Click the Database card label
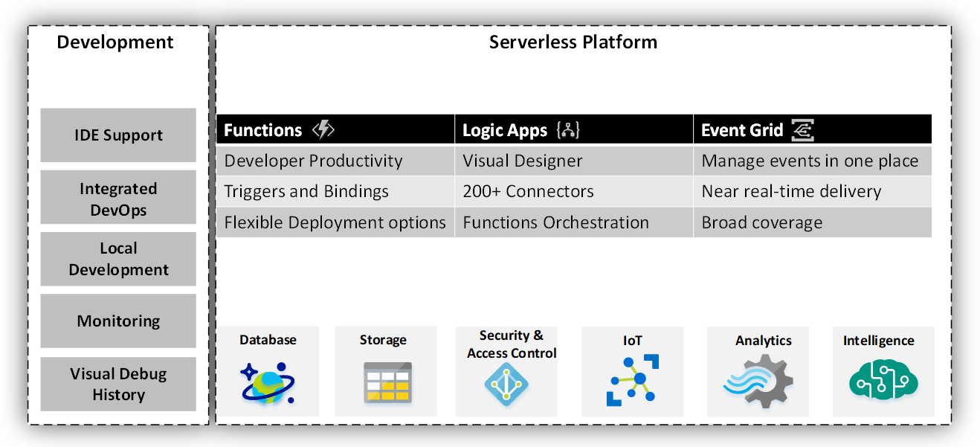Image resolution: width=980 pixels, height=447 pixels. (x=268, y=340)
